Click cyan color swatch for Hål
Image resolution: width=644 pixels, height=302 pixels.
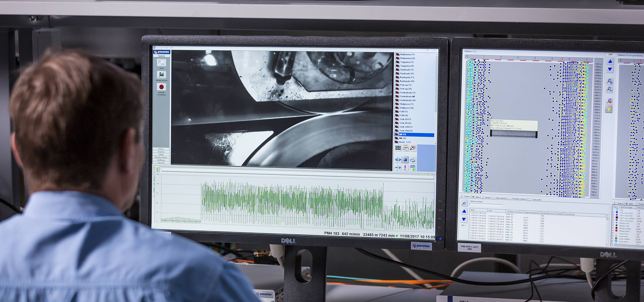(x=617, y=210)
